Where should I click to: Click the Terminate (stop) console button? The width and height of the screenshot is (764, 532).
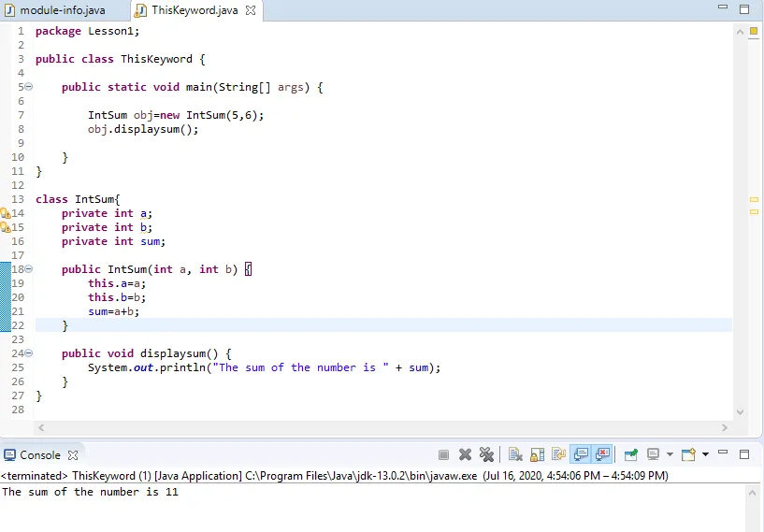[x=443, y=455]
